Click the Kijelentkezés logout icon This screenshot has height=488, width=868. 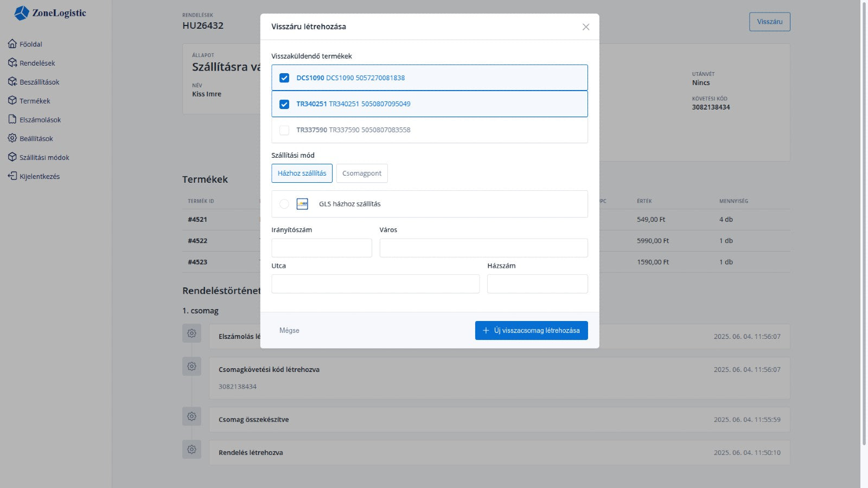click(12, 176)
